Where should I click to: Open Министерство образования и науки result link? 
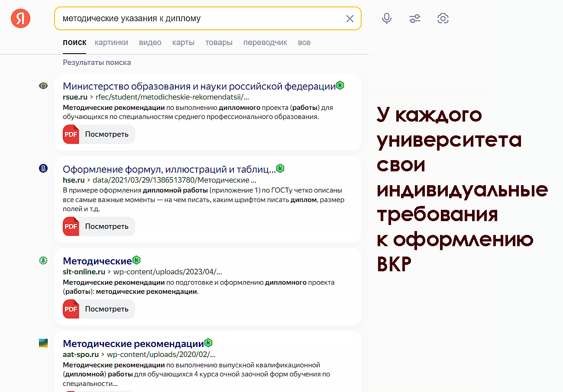pos(199,86)
